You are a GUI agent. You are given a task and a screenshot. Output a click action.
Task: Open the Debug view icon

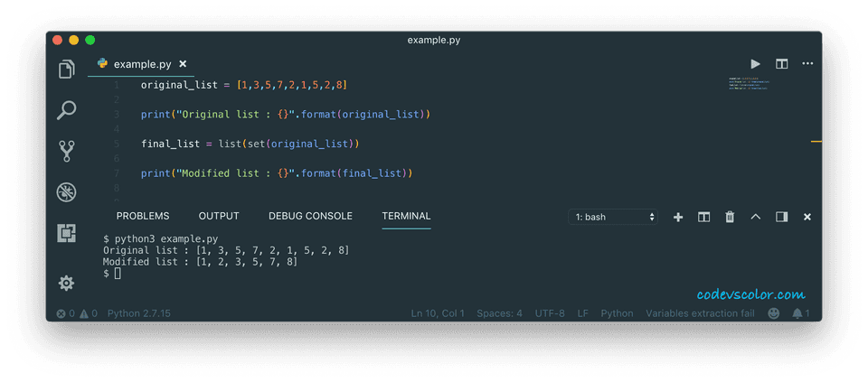point(66,191)
